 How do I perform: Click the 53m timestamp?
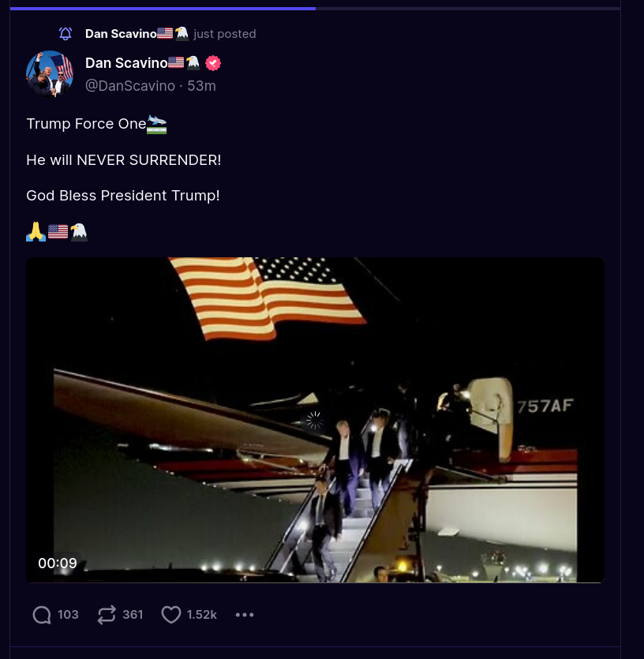click(x=201, y=86)
